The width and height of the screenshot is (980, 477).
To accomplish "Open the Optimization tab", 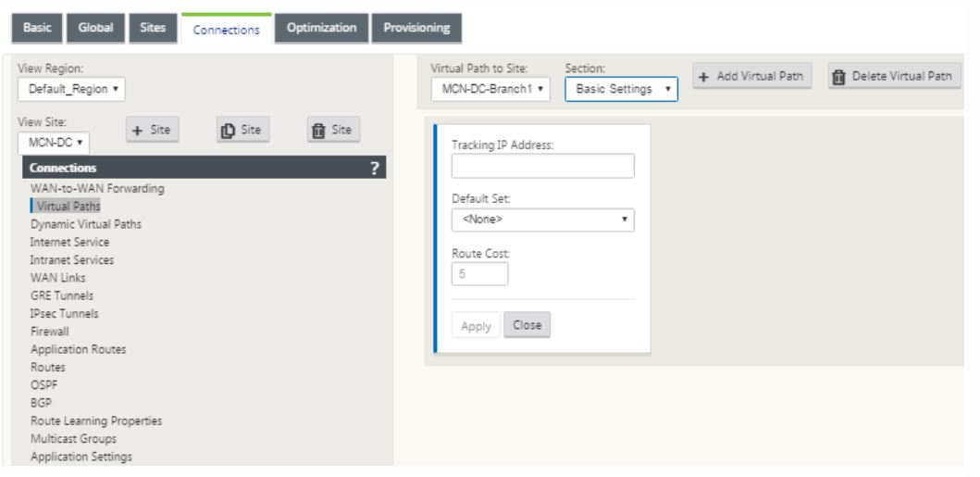I will pyautogui.click(x=321, y=28).
